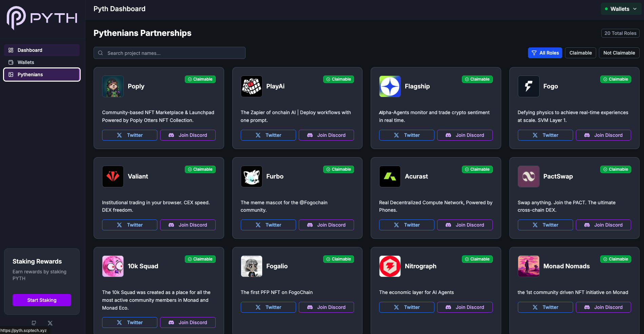This screenshot has height=334, width=644.
Task: Focus the Search project names field
Action: tap(170, 53)
